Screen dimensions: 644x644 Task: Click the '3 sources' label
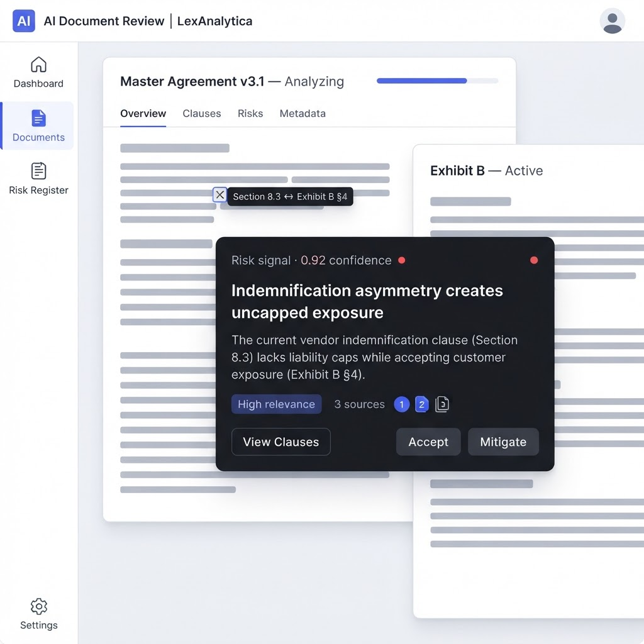pyautogui.click(x=359, y=404)
